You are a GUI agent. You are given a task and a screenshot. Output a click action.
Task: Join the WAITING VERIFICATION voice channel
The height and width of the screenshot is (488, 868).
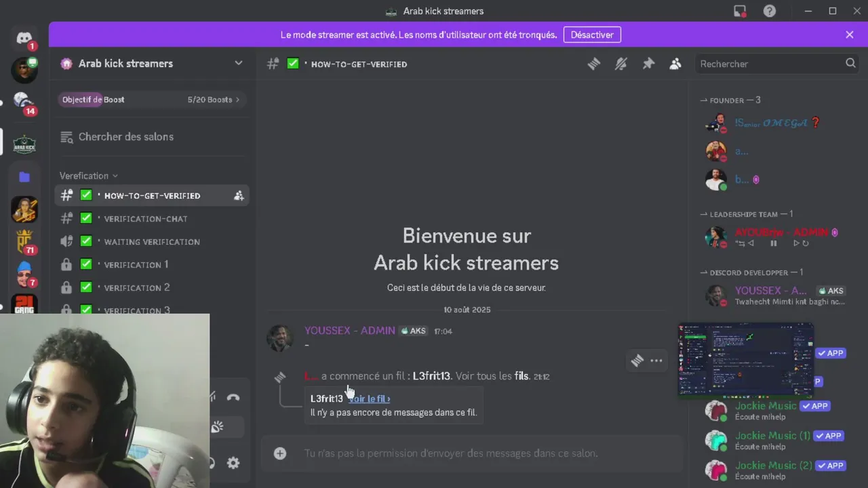pos(152,241)
